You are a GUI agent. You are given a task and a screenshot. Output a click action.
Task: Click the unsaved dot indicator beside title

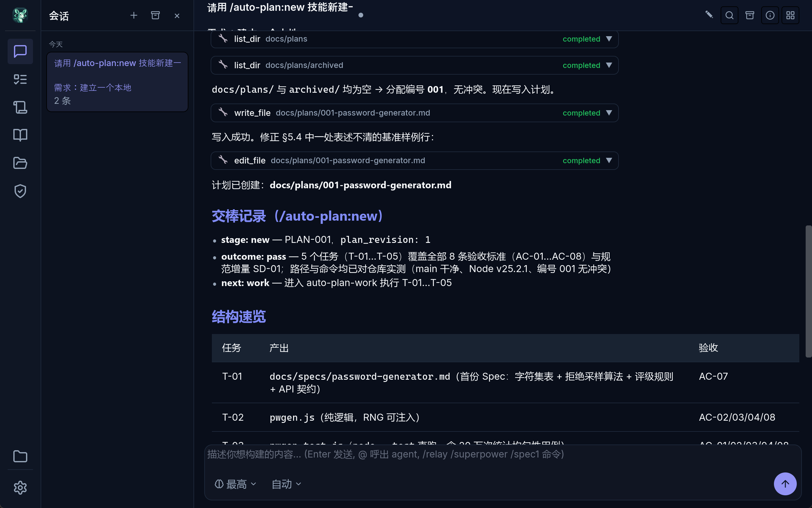pos(361,15)
